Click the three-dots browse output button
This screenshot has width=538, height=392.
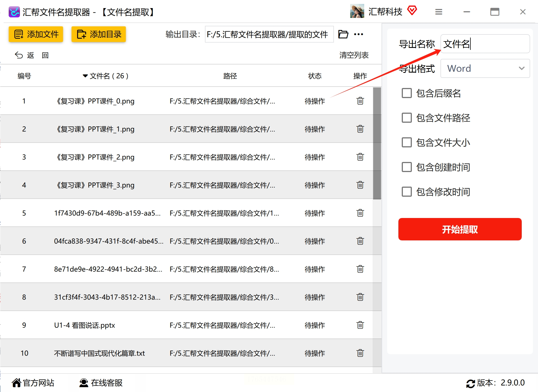pos(359,34)
